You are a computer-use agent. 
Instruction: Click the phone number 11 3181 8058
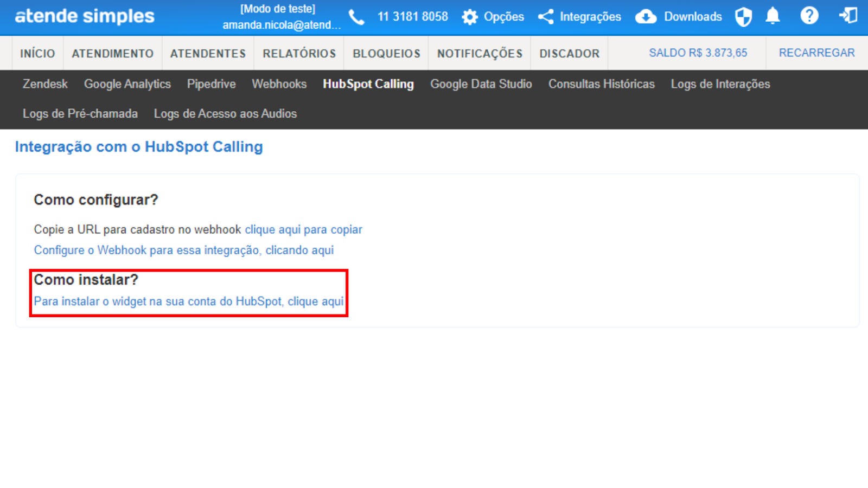(413, 17)
